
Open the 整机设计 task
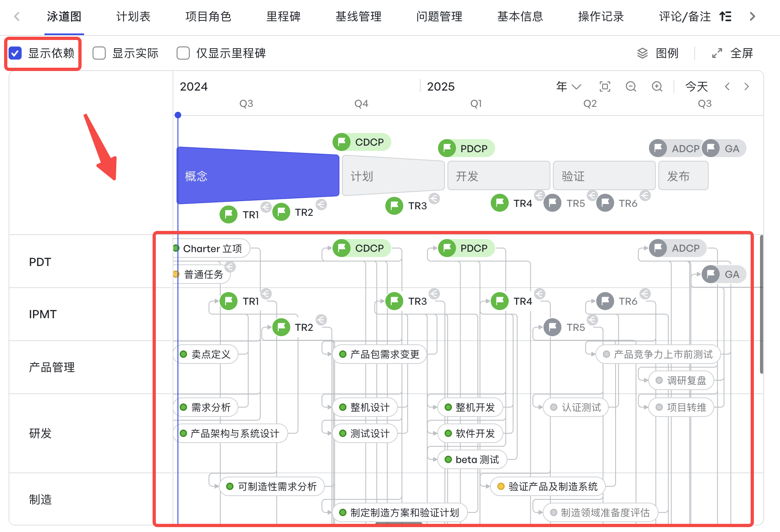click(365, 407)
